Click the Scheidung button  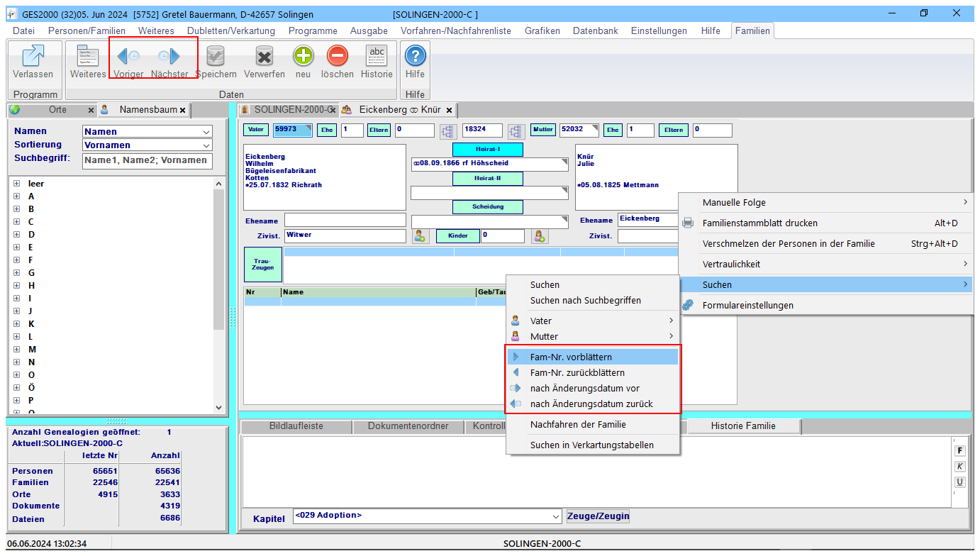[x=488, y=207]
